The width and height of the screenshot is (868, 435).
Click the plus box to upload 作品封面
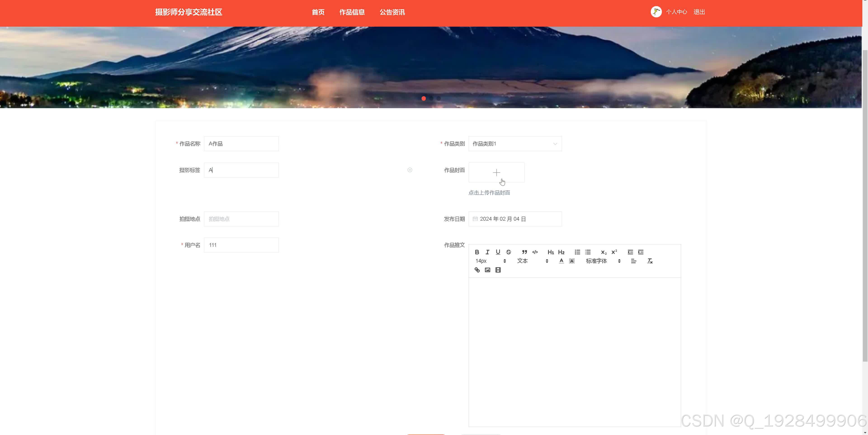tap(496, 173)
